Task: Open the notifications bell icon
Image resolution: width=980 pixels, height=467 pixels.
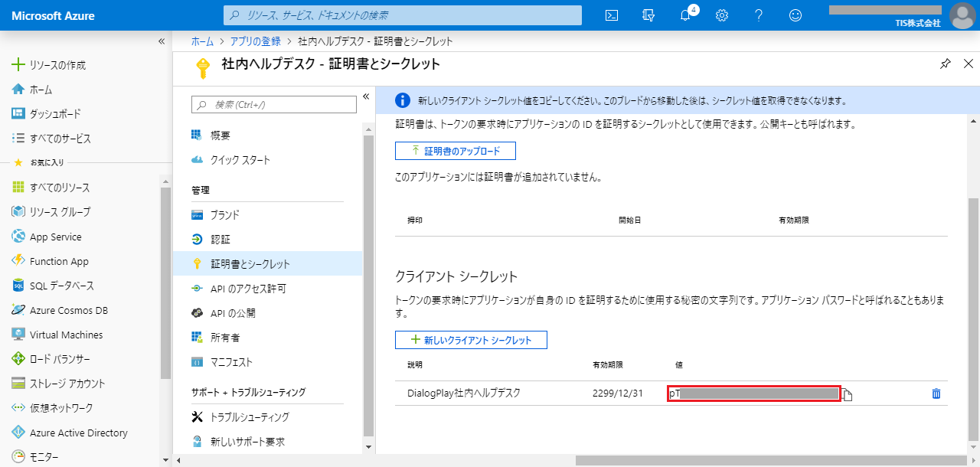Action: (686, 15)
